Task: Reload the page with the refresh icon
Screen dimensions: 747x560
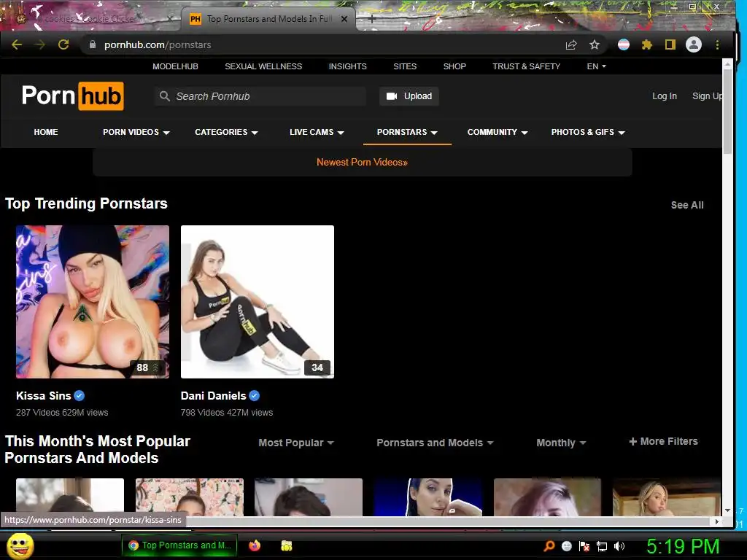Action: click(63, 44)
